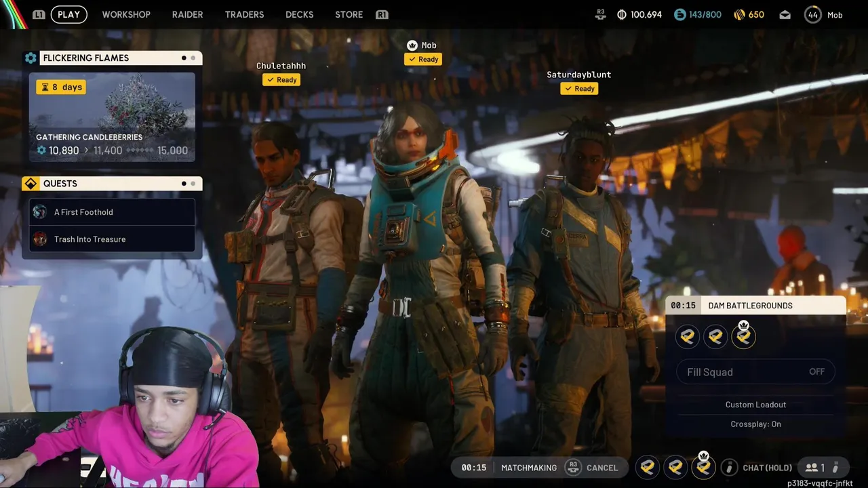
Task: Select the Gathering Candleberries event card
Action: pos(112,117)
